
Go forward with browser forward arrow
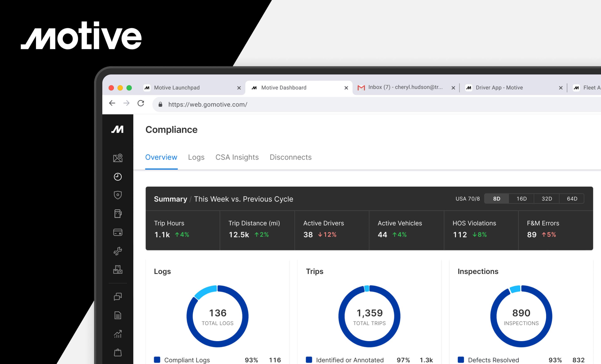coord(126,103)
